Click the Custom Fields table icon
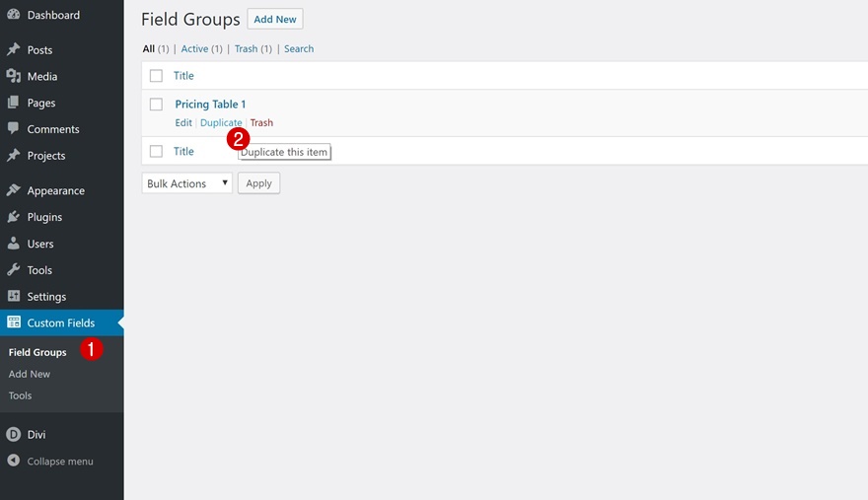This screenshot has height=500, width=868. click(13, 322)
